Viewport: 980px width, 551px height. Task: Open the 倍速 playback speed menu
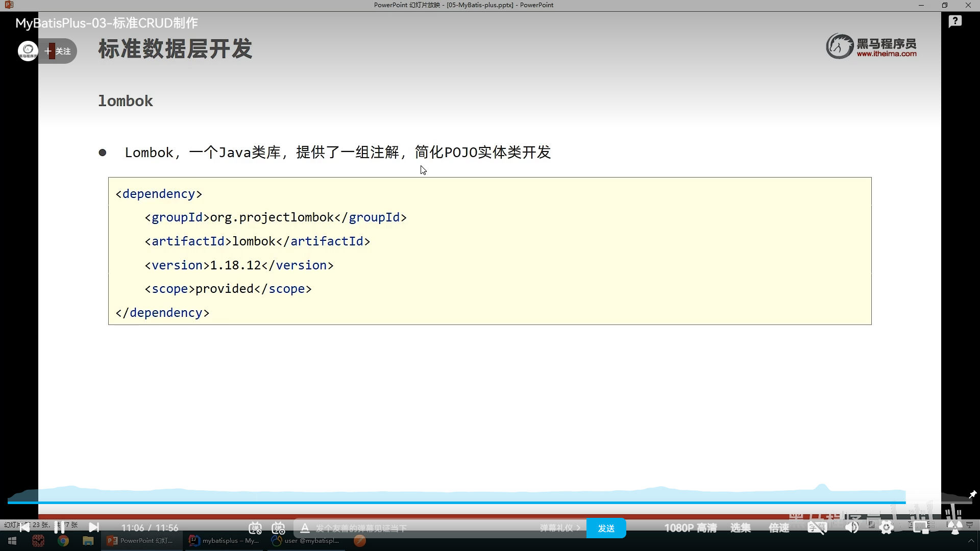coord(779,528)
